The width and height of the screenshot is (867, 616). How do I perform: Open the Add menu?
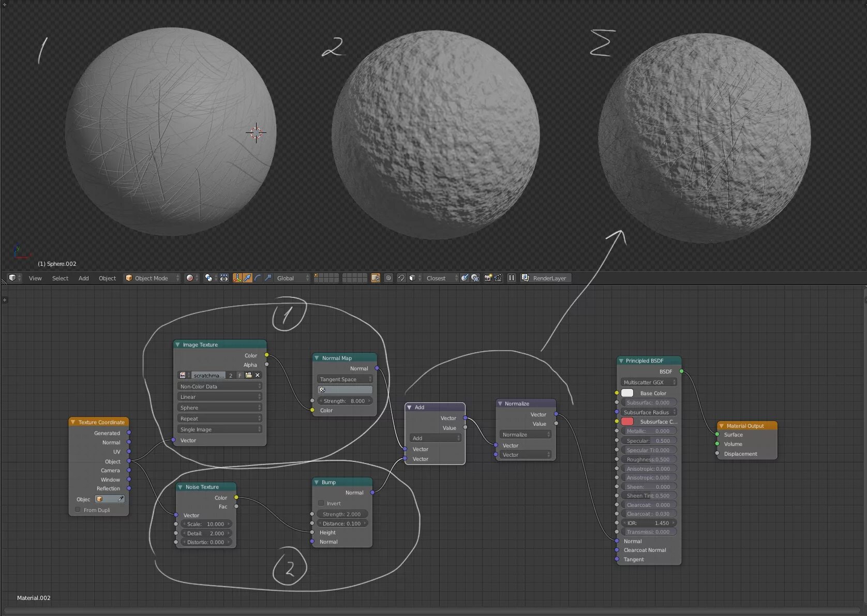tap(83, 278)
